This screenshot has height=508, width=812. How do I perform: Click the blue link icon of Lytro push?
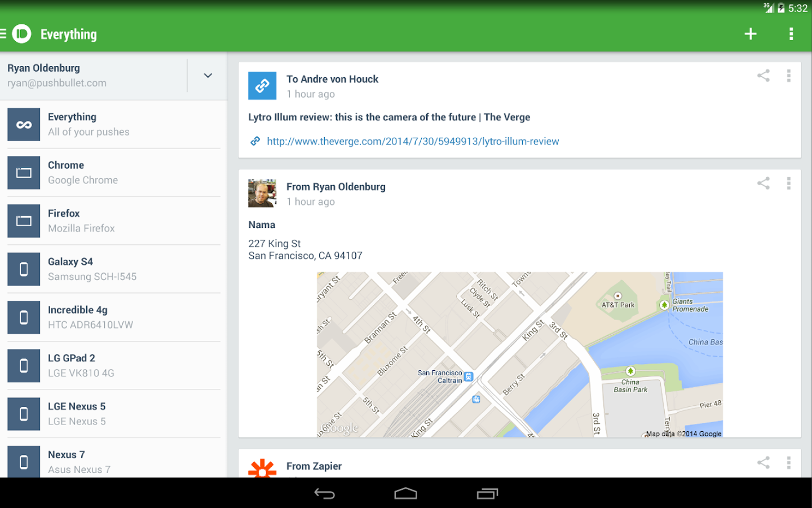click(x=262, y=86)
